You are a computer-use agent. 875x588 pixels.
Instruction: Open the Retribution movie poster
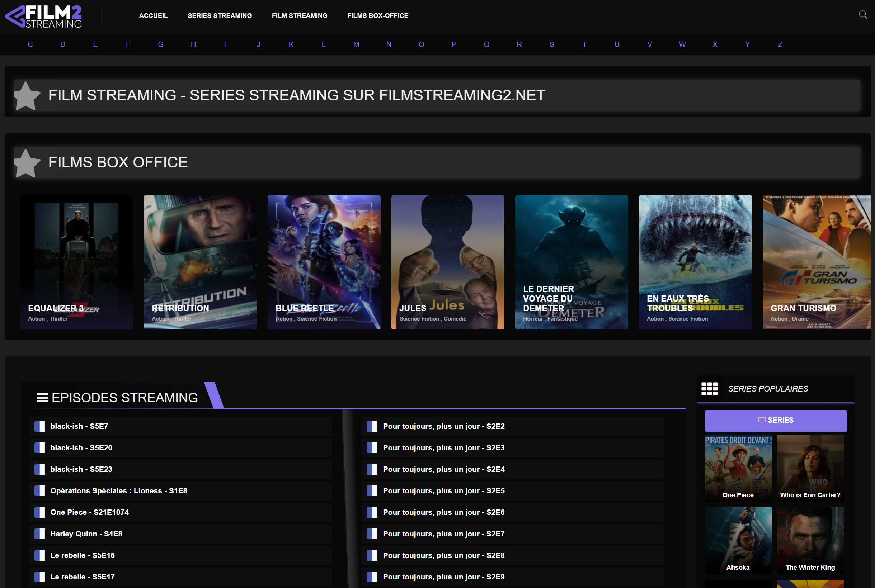point(200,262)
